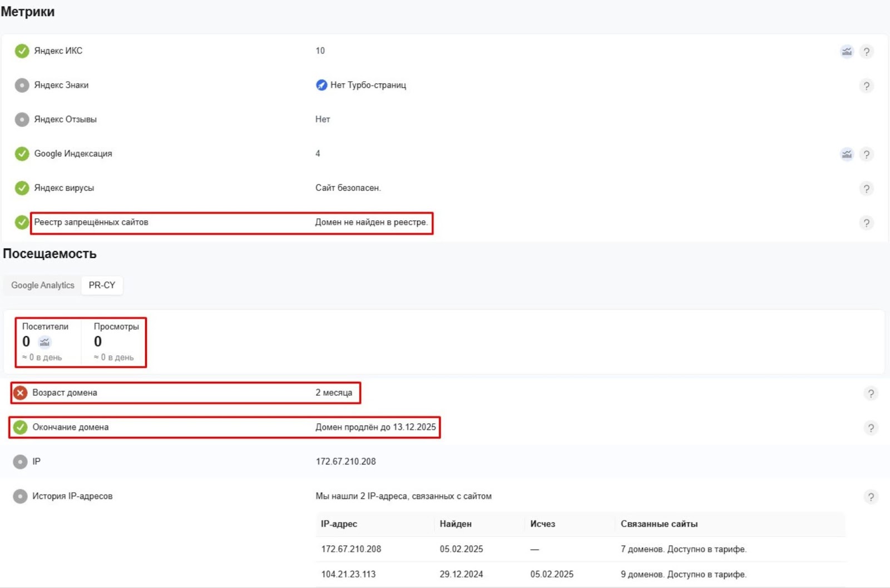Screen dimensions: 890x588
Task: Click the IP value 172.67.210.208 in IP row
Action: click(345, 462)
